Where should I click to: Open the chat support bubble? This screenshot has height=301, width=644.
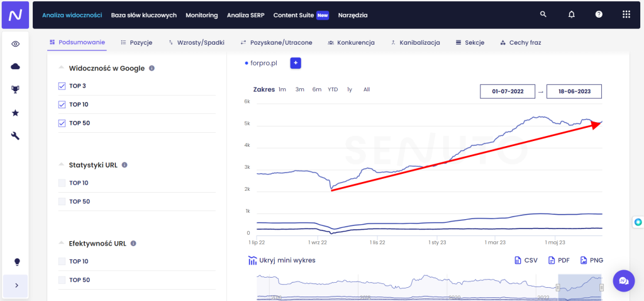[623, 280]
